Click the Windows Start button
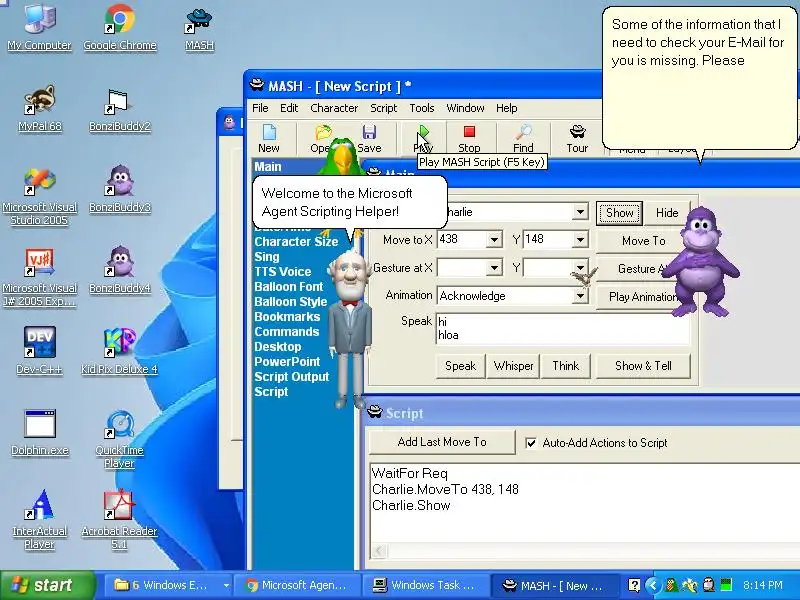This screenshot has width=800, height=600. tap(48, 585)
